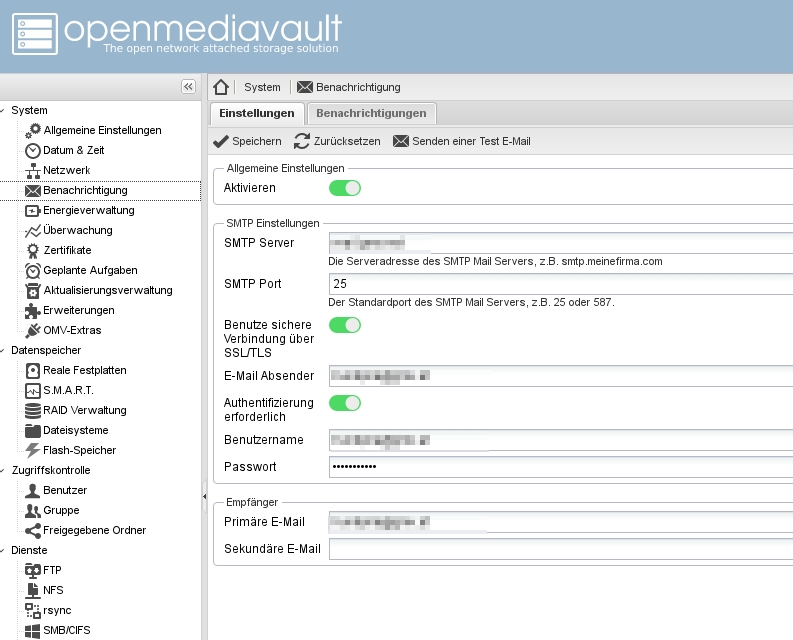Click the Benachrichtigung envelope icon in sidebar
The image size is (793, 640).
33,190
